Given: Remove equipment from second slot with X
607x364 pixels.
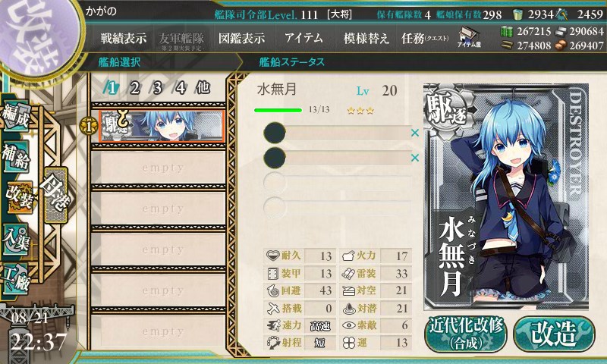Looking at the screenshot, I should (414, 158).
